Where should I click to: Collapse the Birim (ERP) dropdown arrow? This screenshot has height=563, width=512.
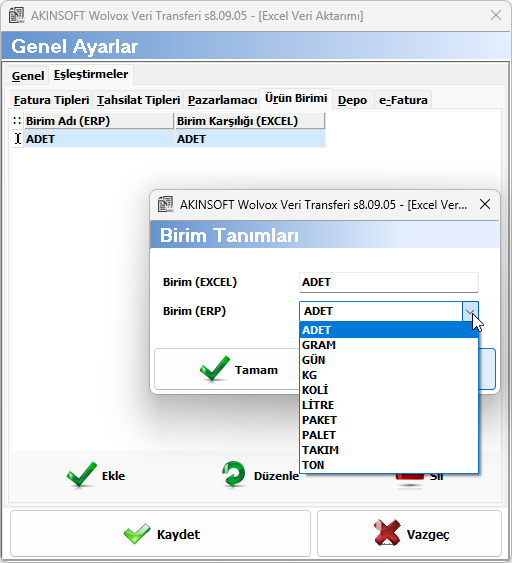470,311
